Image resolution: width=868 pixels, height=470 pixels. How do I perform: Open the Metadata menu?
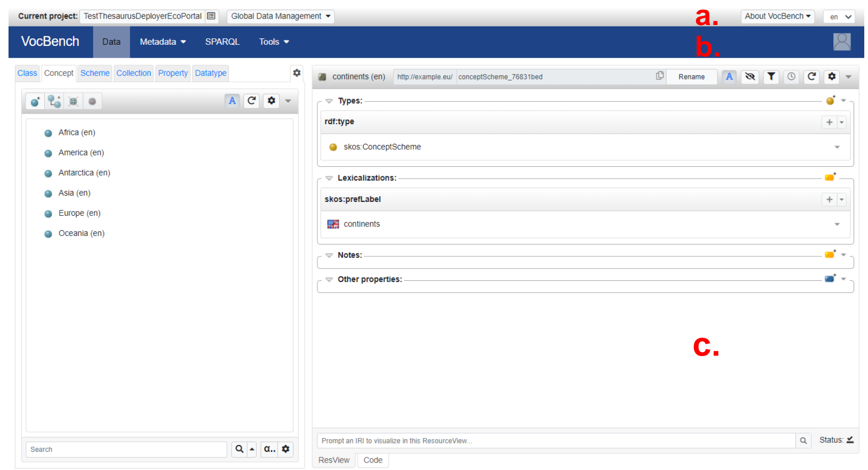click(163, 42)
